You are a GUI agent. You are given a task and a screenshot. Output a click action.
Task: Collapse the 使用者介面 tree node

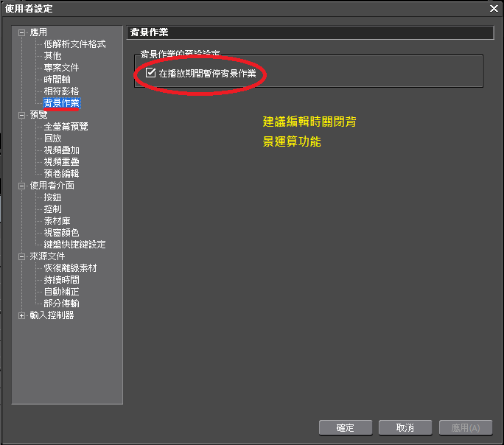coord(21,186)
